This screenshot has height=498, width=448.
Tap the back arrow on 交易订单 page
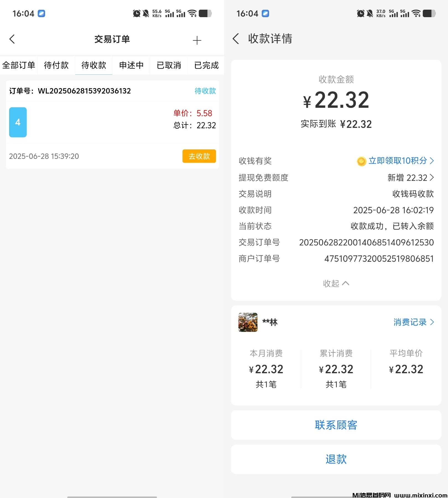click(x=12, y=39)
